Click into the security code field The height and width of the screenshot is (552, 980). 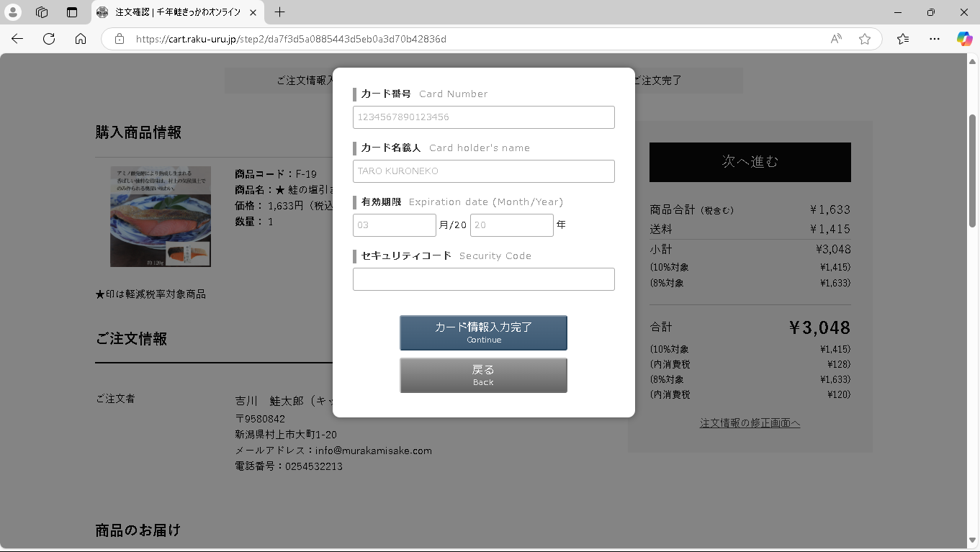click(483, 279)
